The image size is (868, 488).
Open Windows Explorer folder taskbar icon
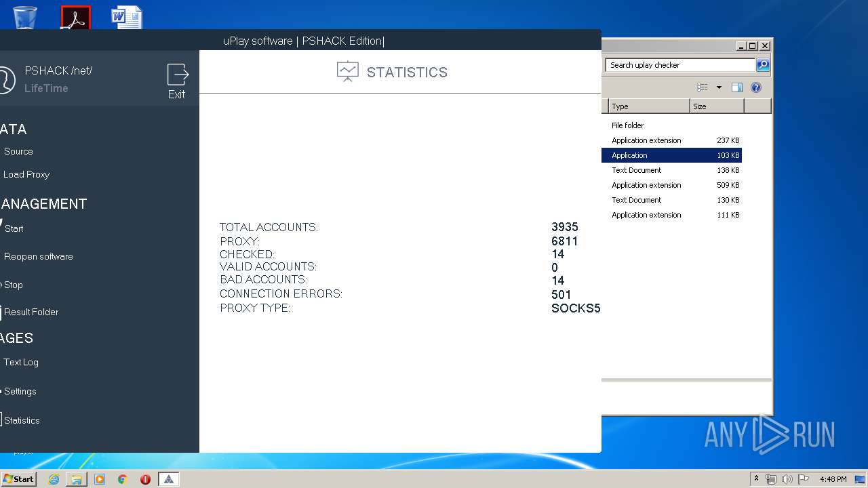click(77, 479)
